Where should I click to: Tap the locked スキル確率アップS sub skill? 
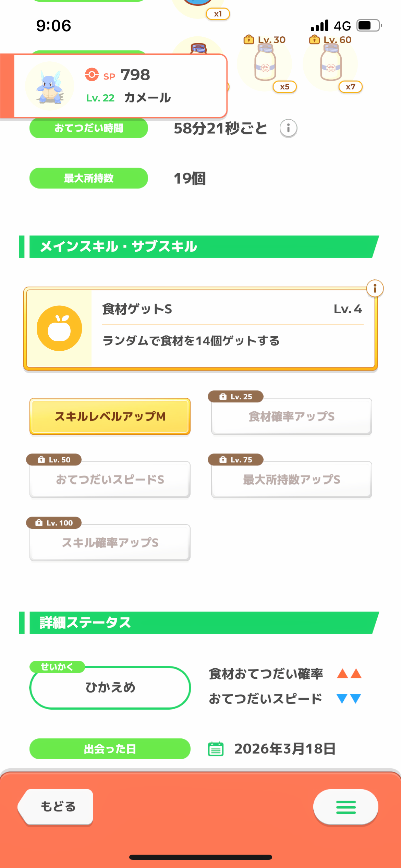(110, 543)
